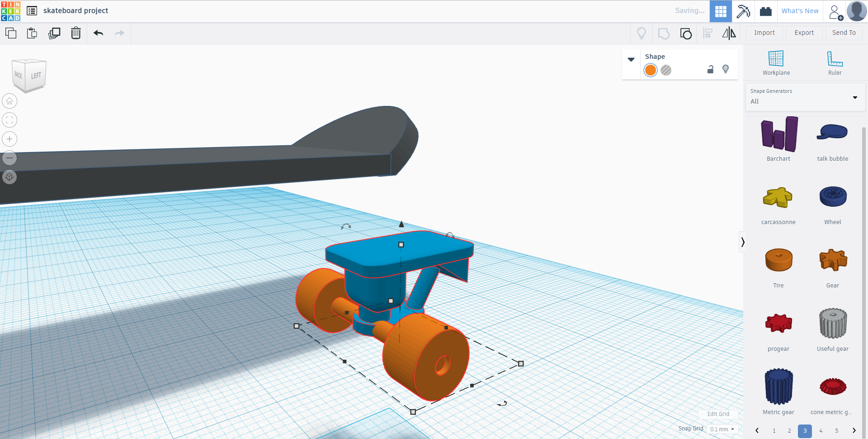Select the Ruler tool
Image resolution: width=868 pixels, height=439 pixels.
(835, 63)
